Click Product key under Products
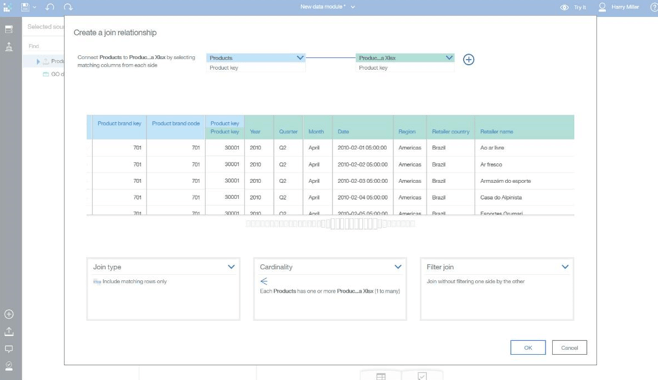 click(x=224, y=68)
